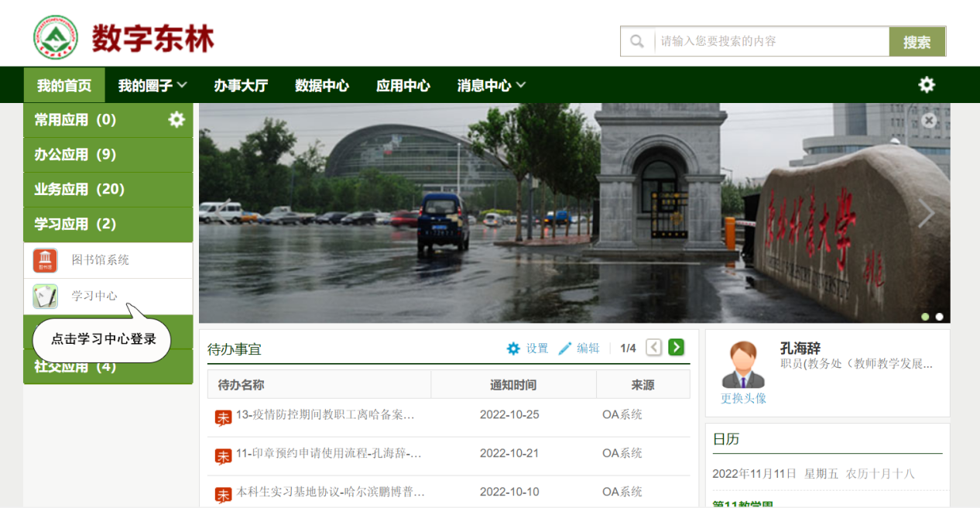Go to previous page of 待办事宜

pyautogui.click(x=654, y=348)
